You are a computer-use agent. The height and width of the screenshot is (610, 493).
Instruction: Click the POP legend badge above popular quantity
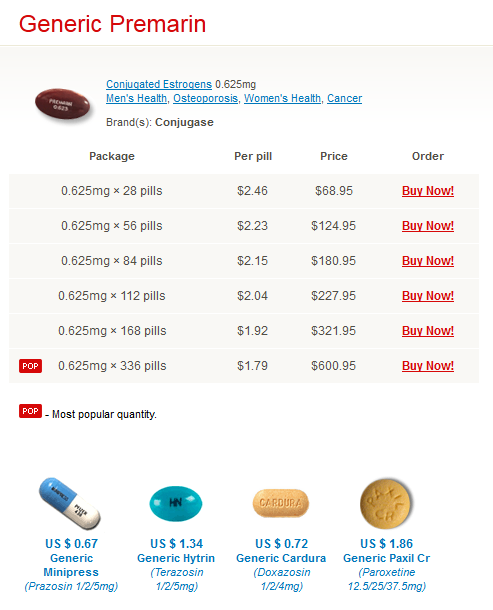point(30,411)
